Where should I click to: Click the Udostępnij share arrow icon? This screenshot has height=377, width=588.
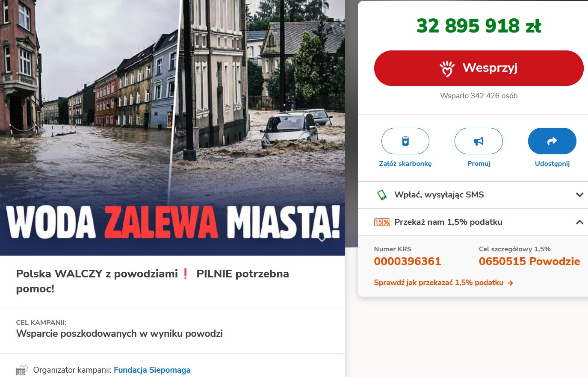[x=552, y=141]
